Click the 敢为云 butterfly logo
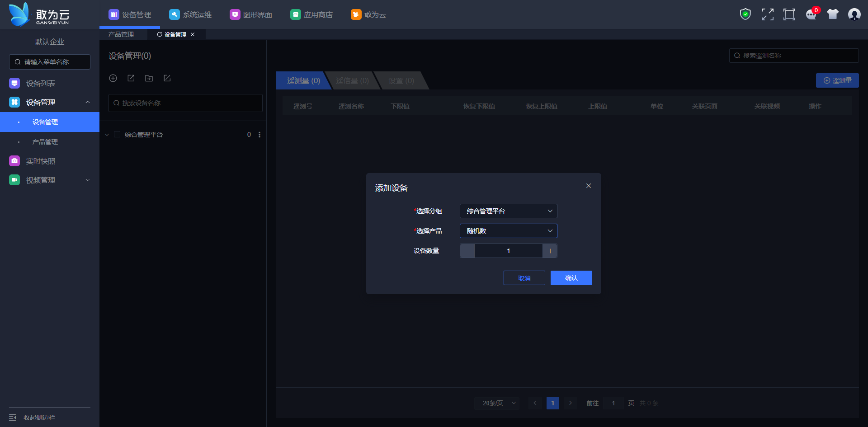Viewport: 868px width, 427px height. click(x=19, y=14)
